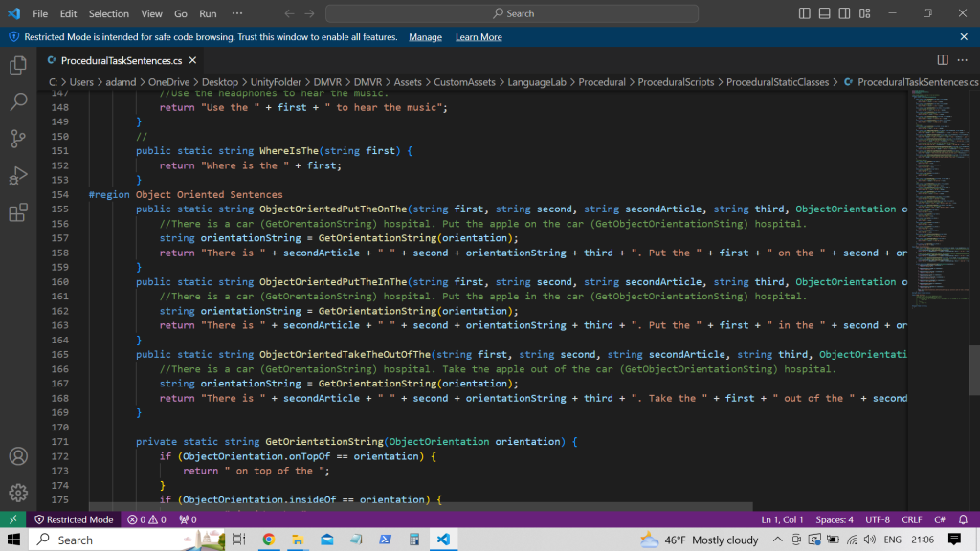
Task: Open the Extensions view
Action: tap(18, 211)
